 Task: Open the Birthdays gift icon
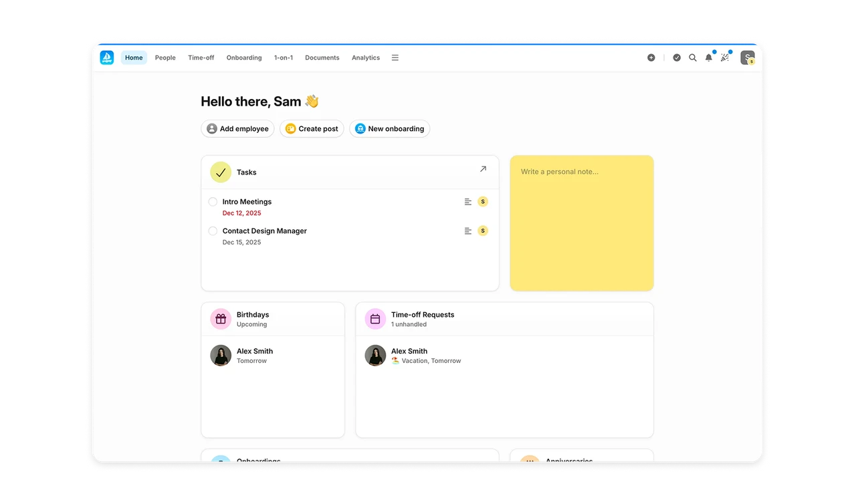pos(221,319)
